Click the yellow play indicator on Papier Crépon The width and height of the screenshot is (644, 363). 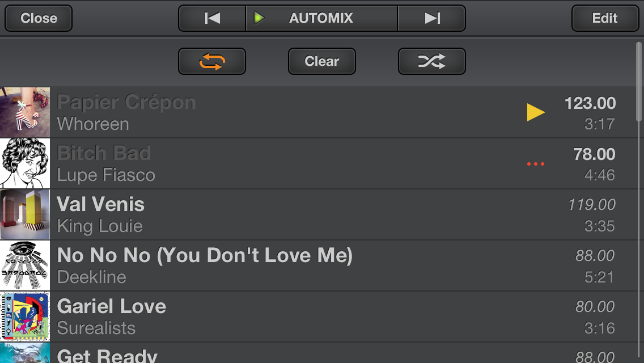tap(536, 112)
